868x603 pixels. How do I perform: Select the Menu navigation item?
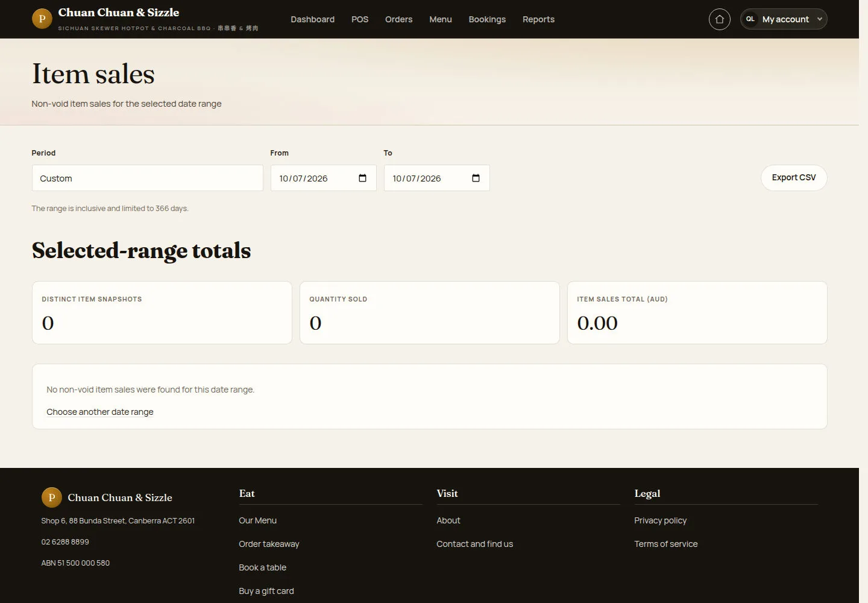(440, 19)
